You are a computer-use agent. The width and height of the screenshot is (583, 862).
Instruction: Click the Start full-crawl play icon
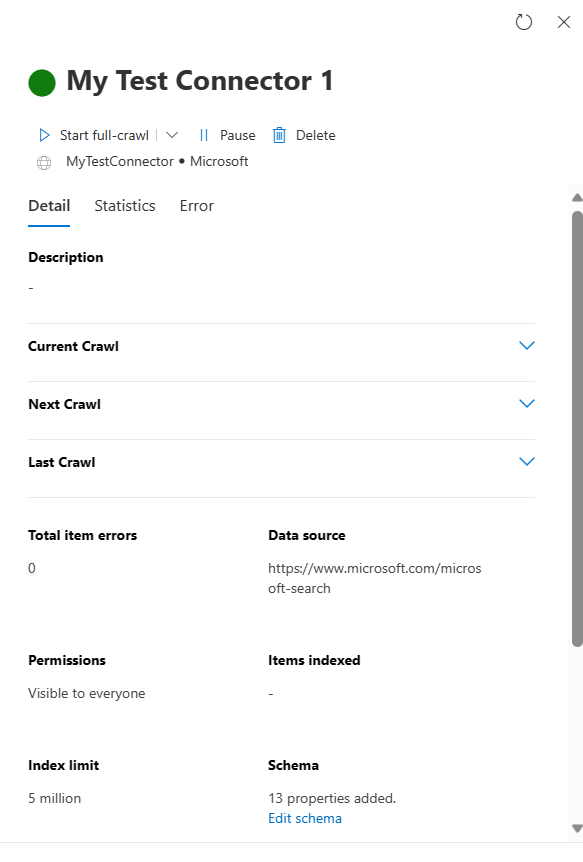point(45,135)
